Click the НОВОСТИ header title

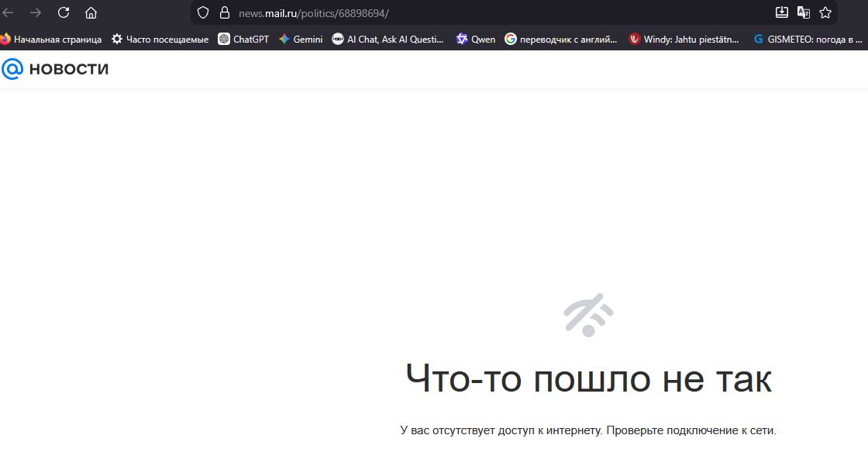tap(69, 69)
